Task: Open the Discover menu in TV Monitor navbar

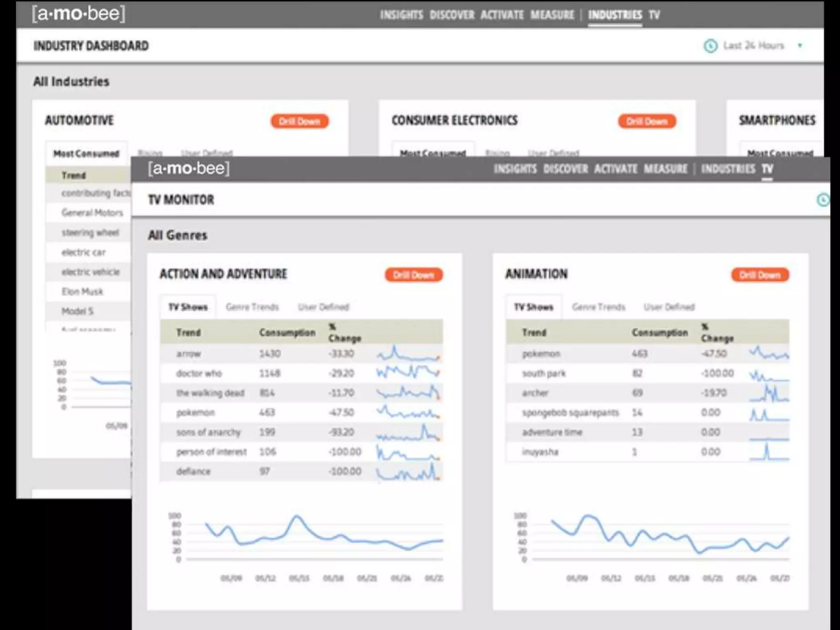Action: (x=565, y=169)
